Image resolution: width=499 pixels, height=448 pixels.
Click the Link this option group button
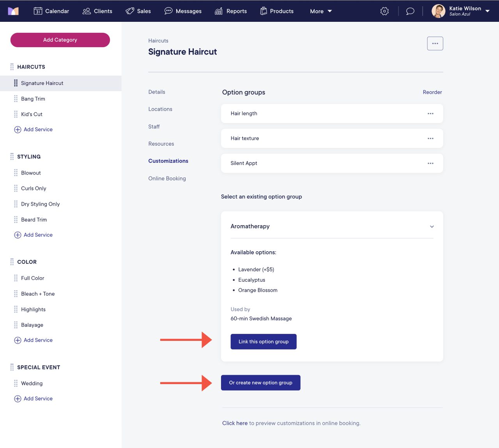(x=263, y=341)
